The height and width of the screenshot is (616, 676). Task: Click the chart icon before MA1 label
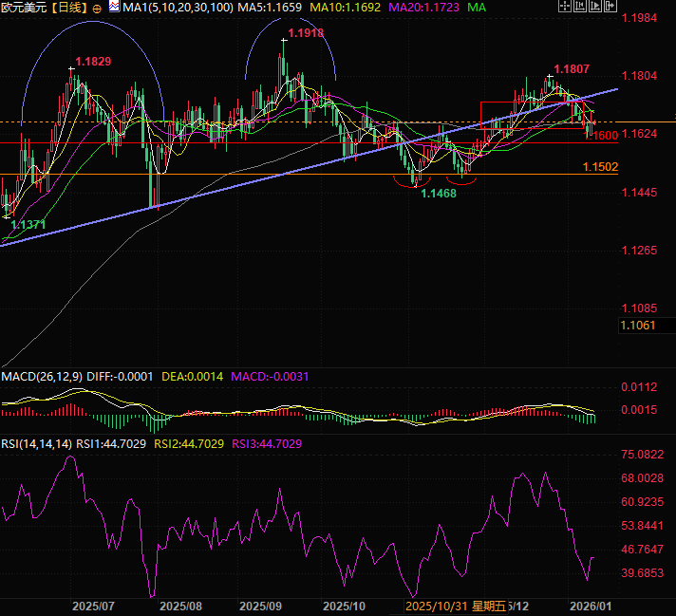click(114, 7)
